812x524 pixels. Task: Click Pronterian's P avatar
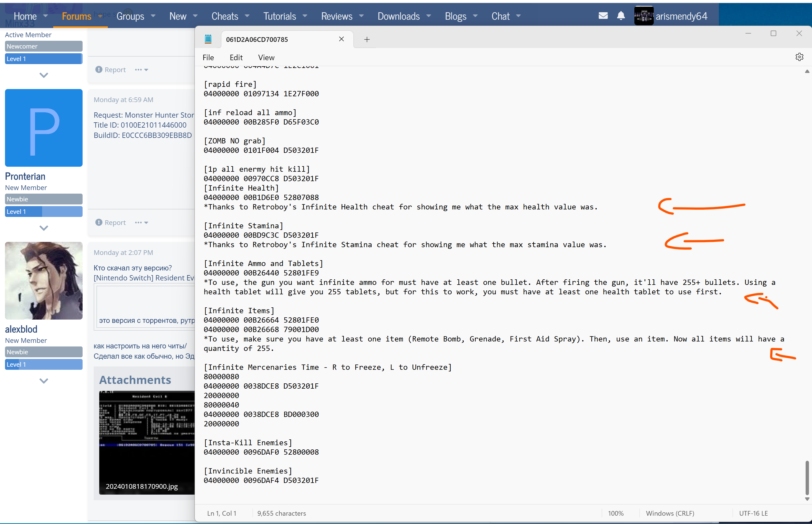click(x=44, y=128)
